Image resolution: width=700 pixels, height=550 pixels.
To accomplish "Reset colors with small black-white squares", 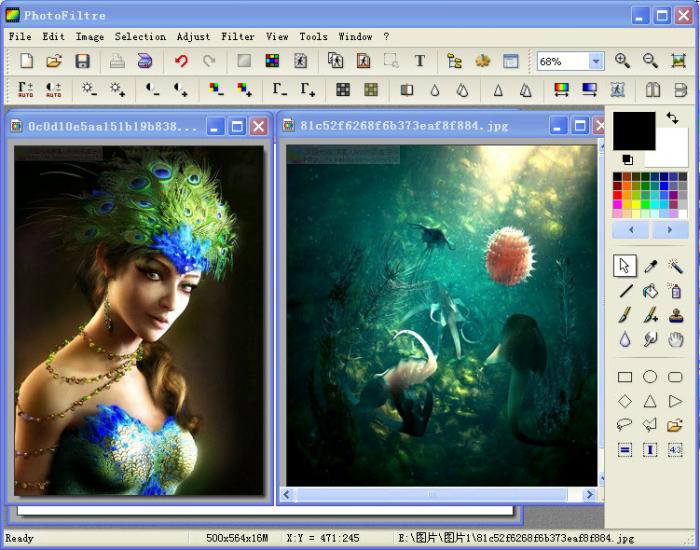I will [x=627, y=159].
